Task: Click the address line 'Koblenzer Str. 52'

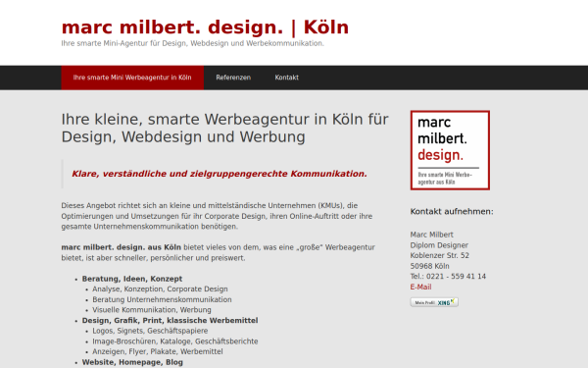Action: pyautogui.click(x=439, y=256)
